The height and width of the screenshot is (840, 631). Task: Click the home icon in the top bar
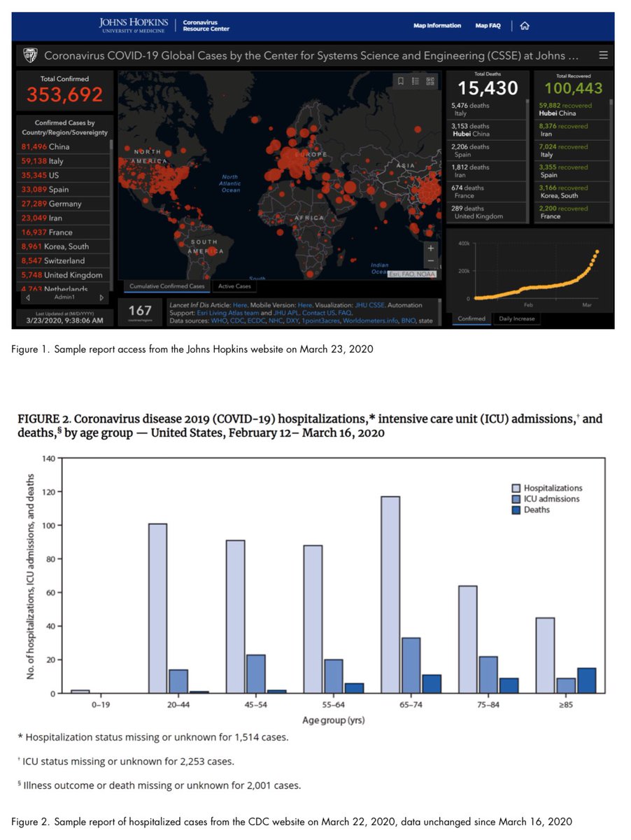click(525, 26)
